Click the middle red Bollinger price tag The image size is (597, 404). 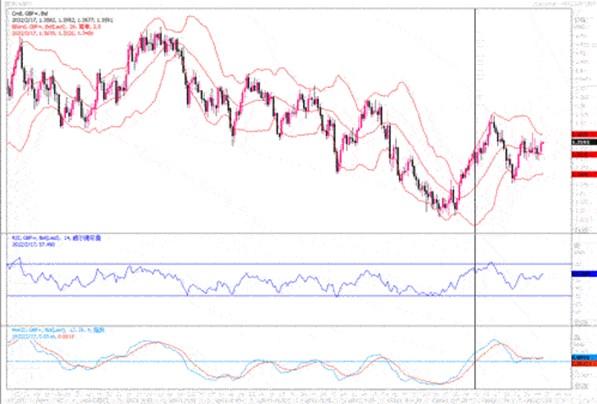click(584, 154)
